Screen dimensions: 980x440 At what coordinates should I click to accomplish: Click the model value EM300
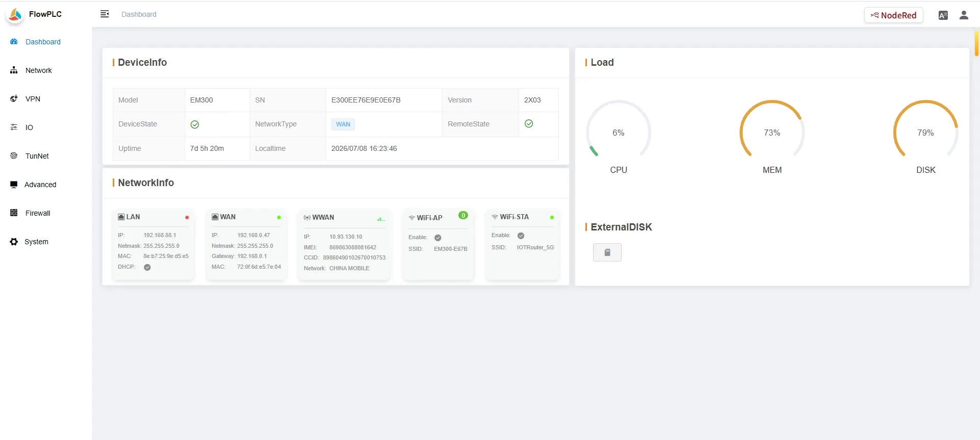[202, 100]
